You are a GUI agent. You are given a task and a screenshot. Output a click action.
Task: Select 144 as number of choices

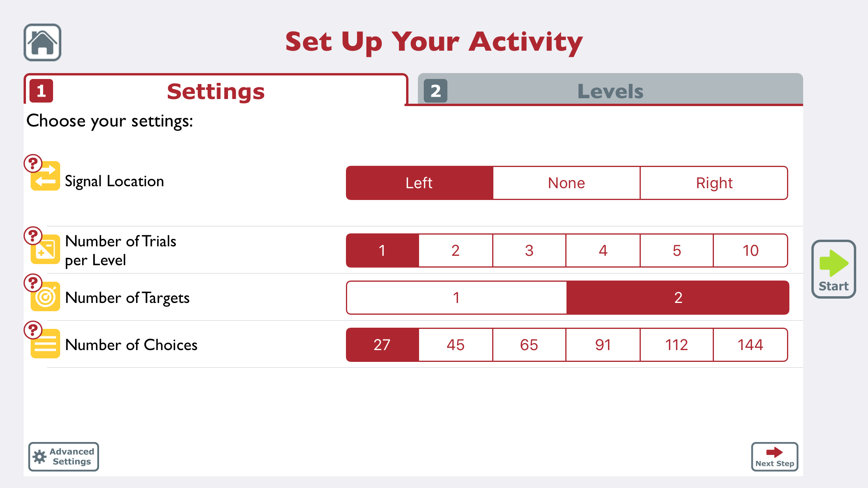[x=750, y=345]
